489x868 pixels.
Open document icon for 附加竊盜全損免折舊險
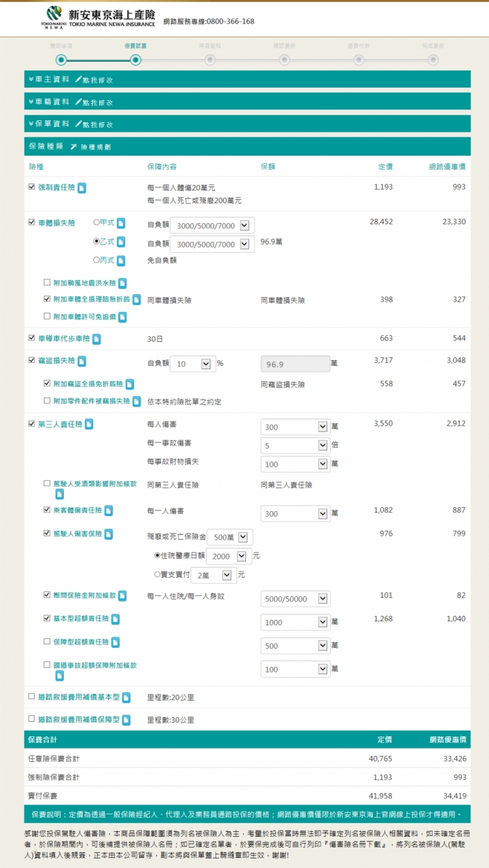130,385
